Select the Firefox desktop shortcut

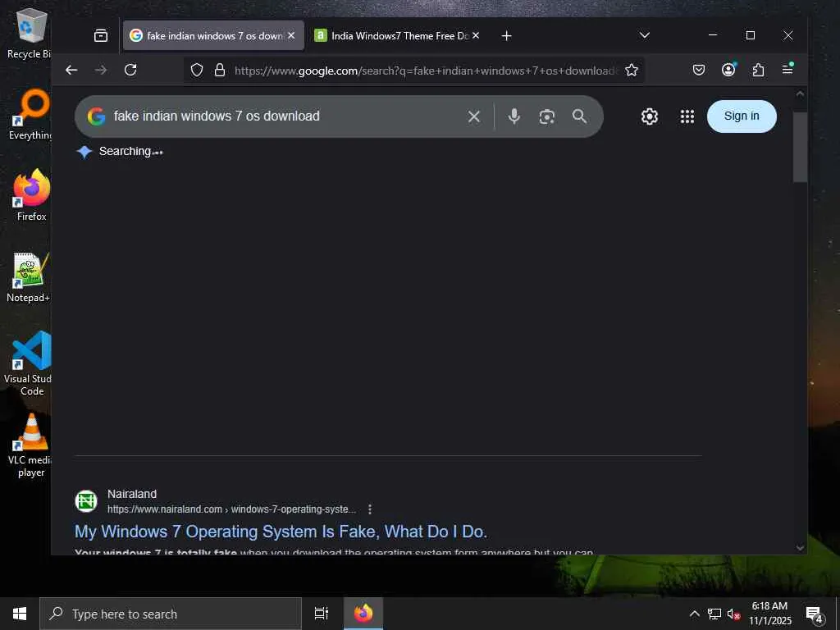coord(31,195)
